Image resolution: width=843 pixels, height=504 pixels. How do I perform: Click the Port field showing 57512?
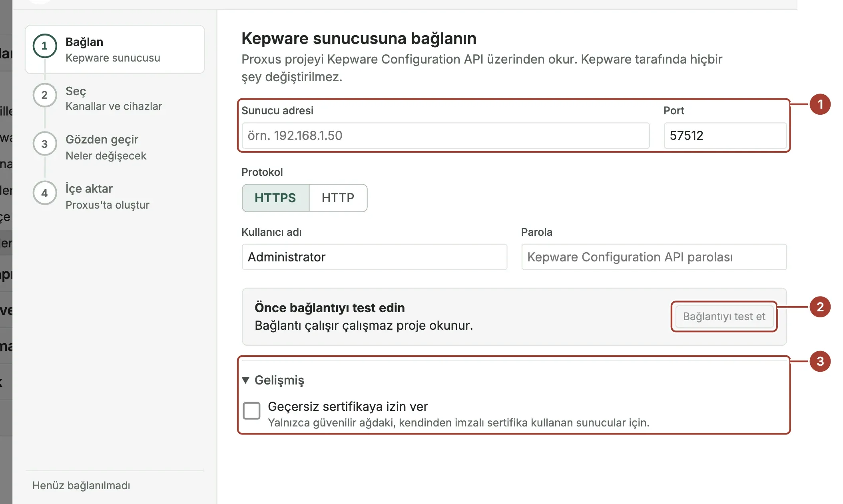coord(725,135)
